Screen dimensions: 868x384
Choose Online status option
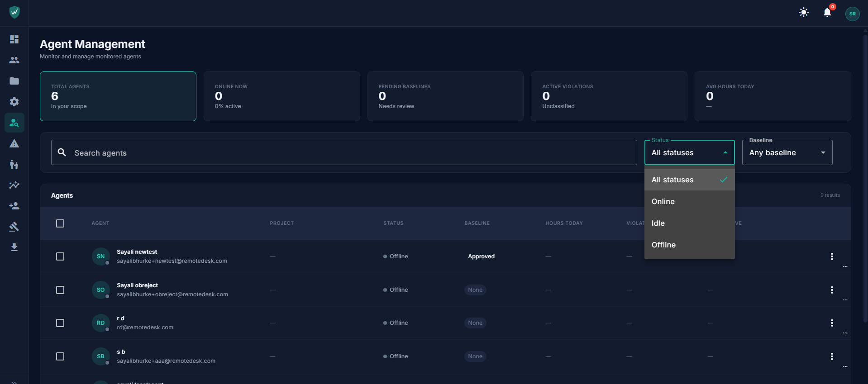[x=689, y=201]
